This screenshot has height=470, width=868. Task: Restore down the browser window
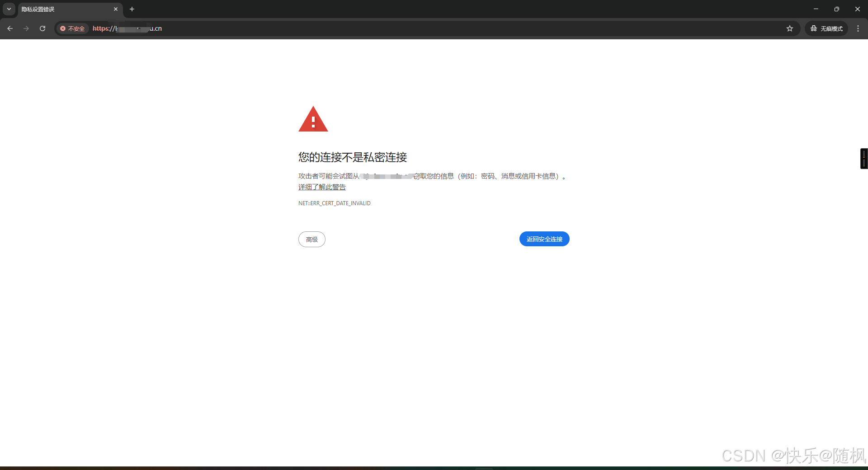[x=837, y=9]
